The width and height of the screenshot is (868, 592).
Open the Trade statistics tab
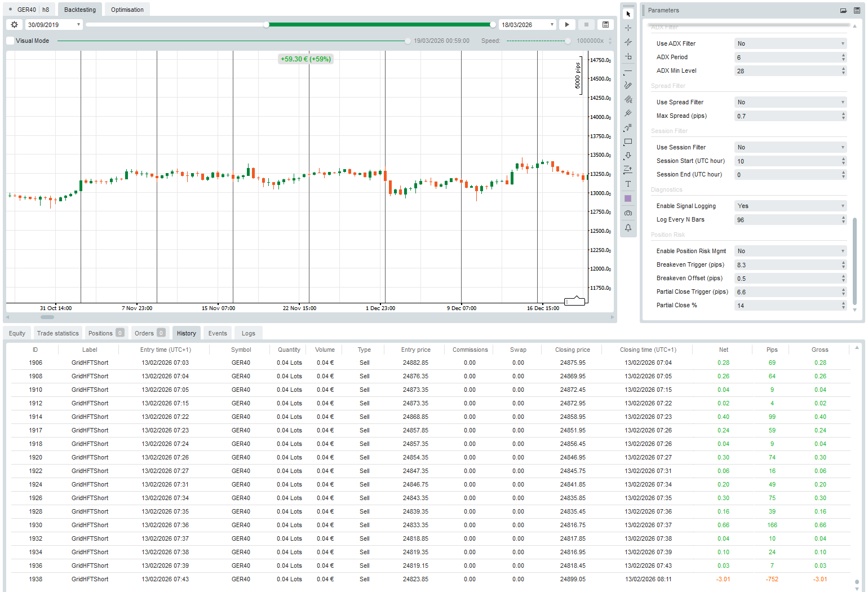pyautogui.click(x=57, y=333)
